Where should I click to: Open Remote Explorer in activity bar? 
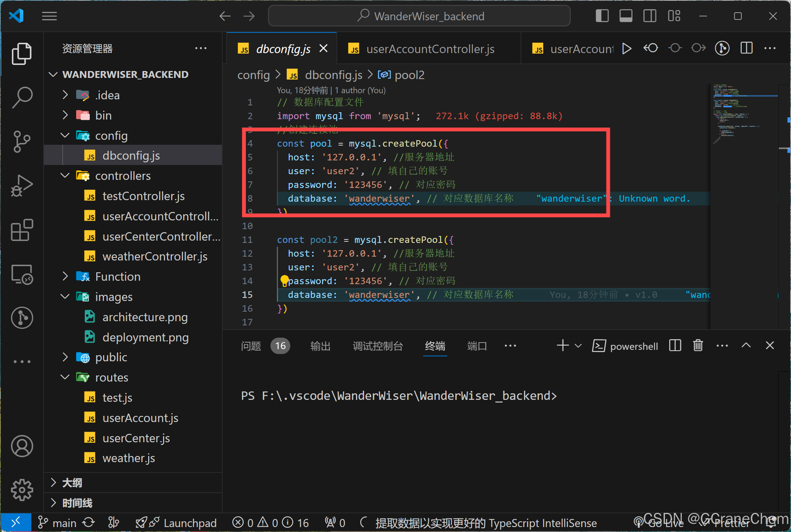click(22, 274)
